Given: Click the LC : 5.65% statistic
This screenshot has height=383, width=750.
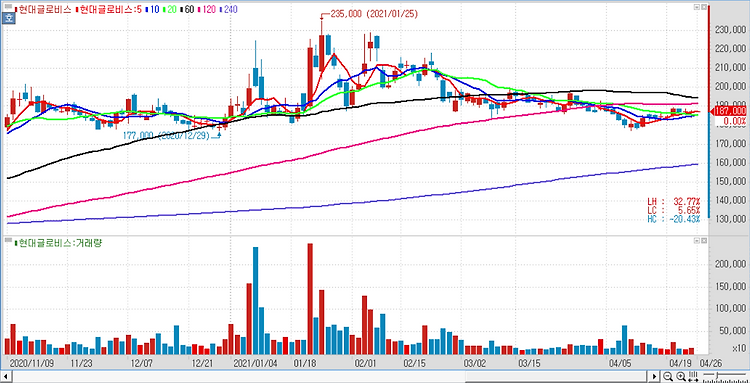Looking at the screenshot, I should click(673, 210).
